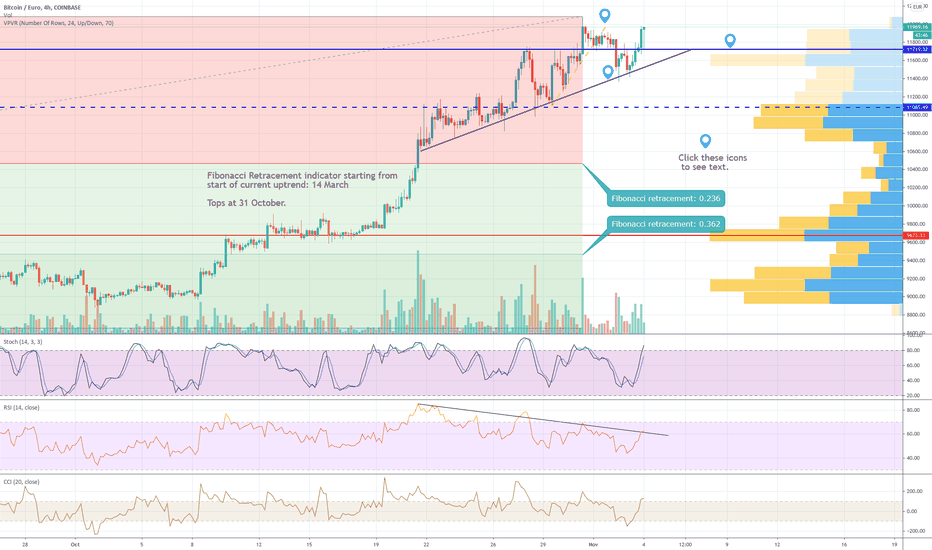Viewport: 932px width, 550px height.
Task: Click the 10800.00 price axis label
Action: point(917,133)
